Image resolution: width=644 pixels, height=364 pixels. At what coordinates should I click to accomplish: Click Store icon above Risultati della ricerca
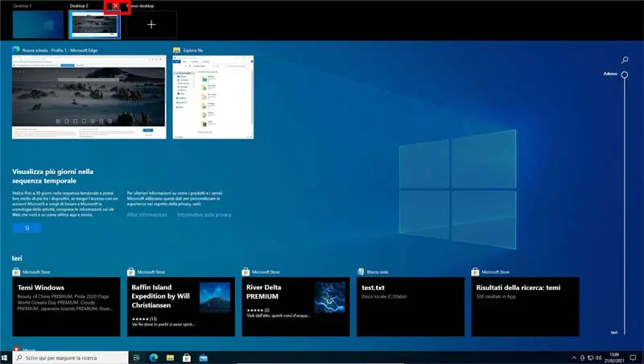coord(475,271)
